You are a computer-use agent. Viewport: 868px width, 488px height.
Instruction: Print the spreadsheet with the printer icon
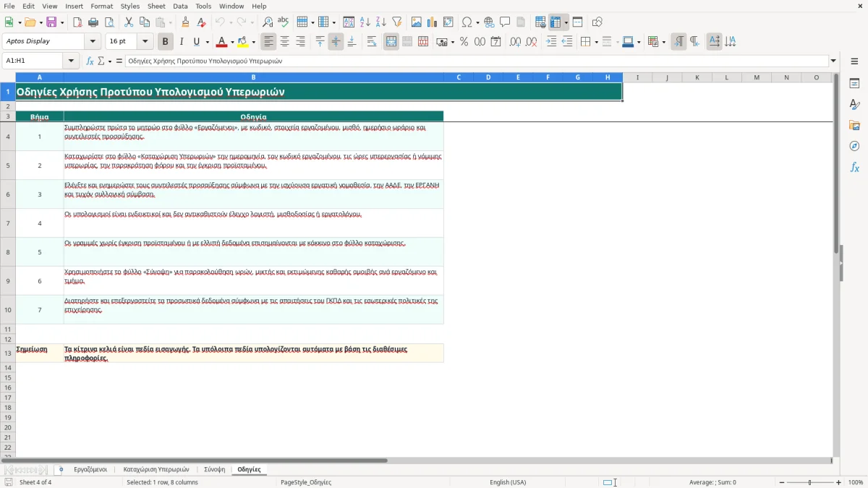[93, 22]
